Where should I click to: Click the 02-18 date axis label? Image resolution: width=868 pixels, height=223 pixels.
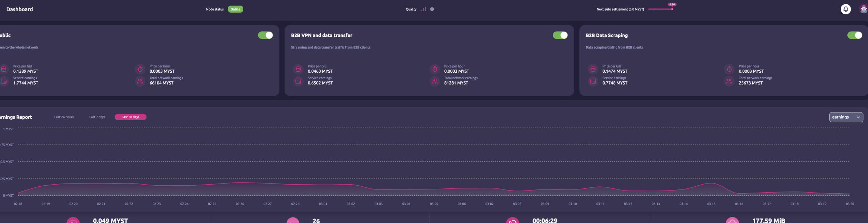click(x=18, y=204)
